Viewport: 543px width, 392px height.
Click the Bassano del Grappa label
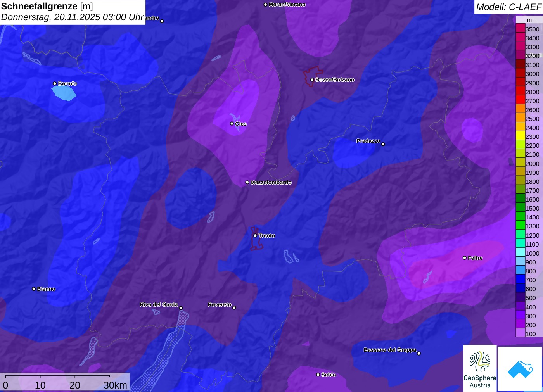coord(390,350)
